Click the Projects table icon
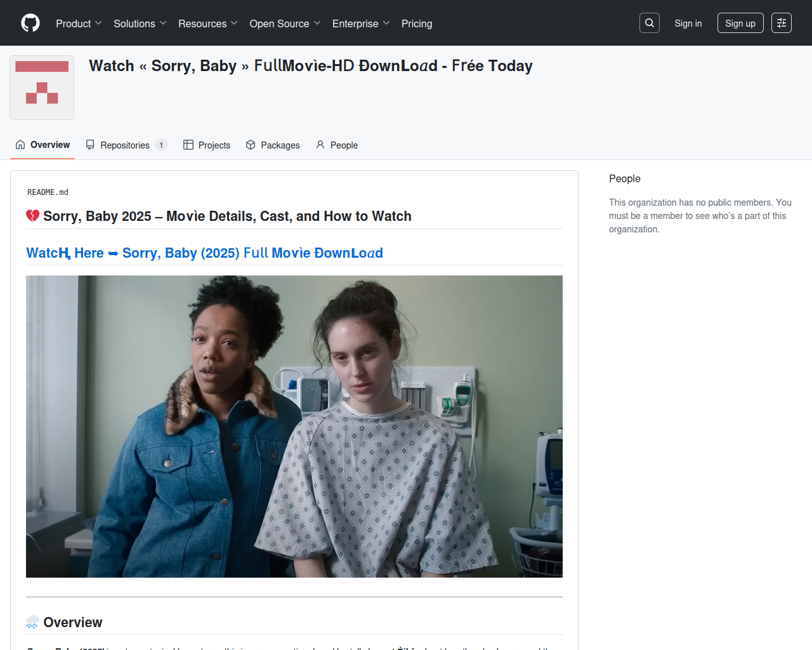The image size is (812, 650). [188, 145]
